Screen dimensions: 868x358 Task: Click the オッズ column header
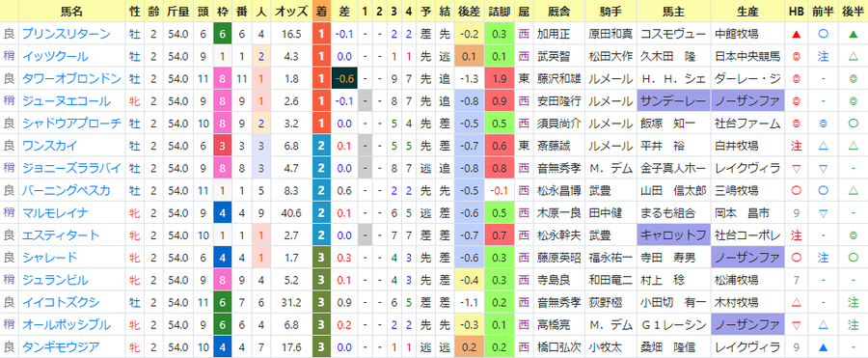[290, 11]
